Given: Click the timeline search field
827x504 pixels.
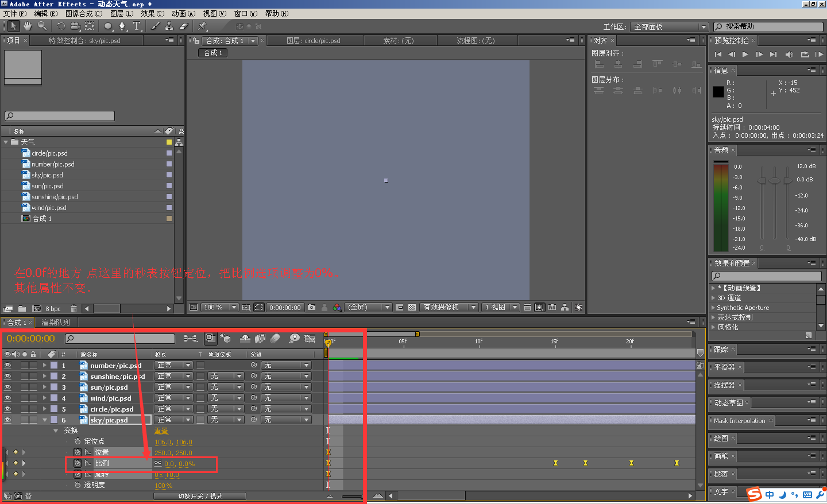Looking at the screenshot, I should [x=119, y=339].
